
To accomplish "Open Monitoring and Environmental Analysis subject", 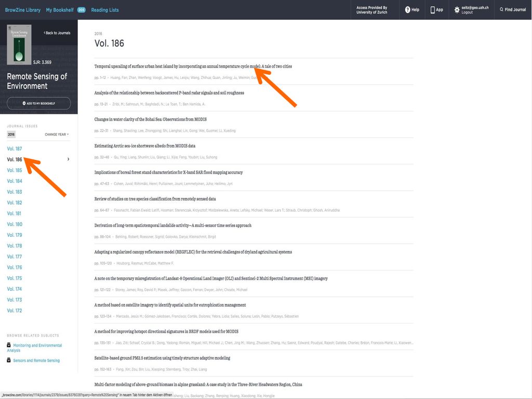I will pos(34,348).
